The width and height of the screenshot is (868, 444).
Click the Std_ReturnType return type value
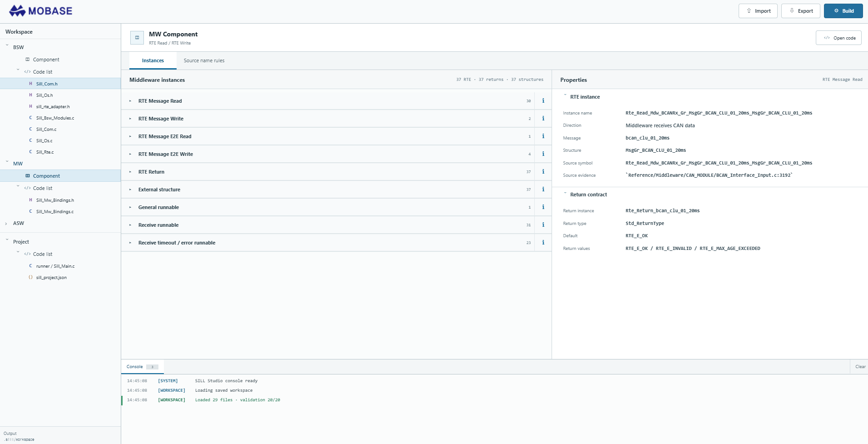[x=645, y=224]
